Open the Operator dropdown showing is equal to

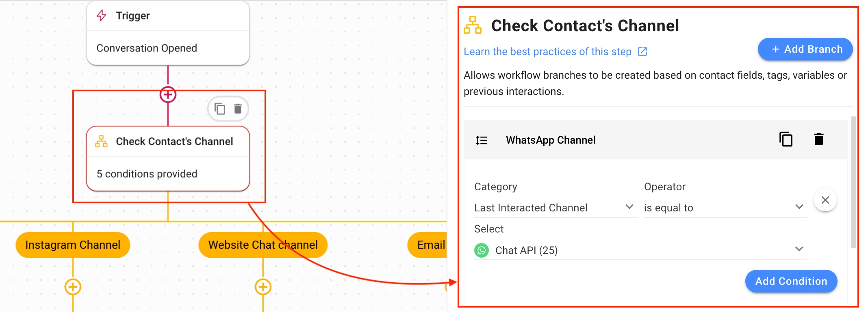pyautogui.click(x=725, y=208)
